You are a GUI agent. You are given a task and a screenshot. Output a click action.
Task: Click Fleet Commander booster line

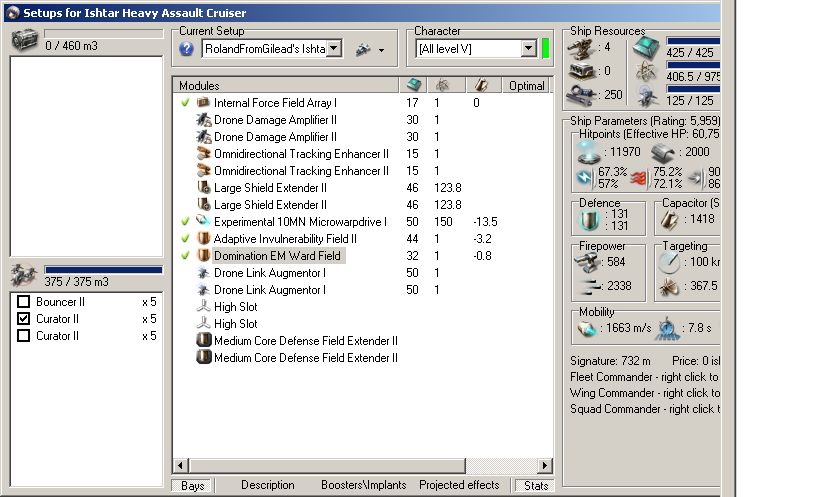(644, 377)
